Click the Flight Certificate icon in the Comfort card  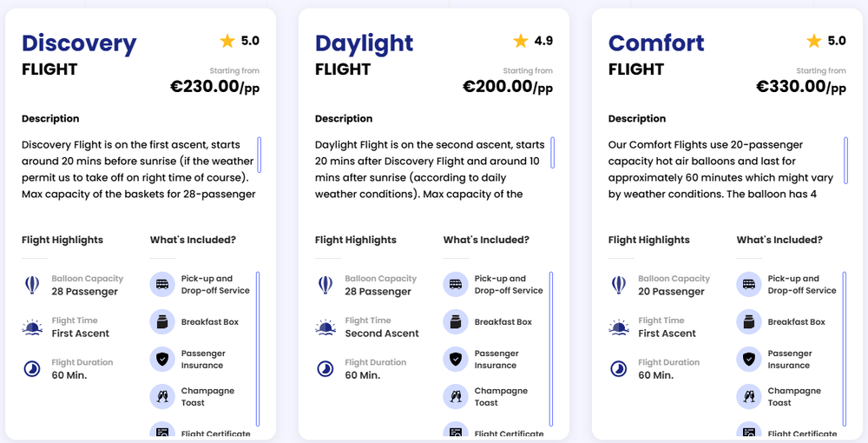[x=749, y=432]
